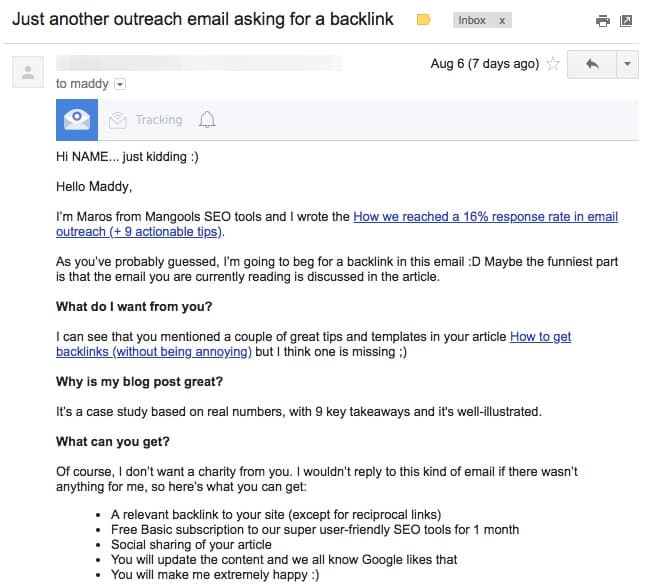The width and height of the screenshot is (645, 584).
Task: Show recipient details dropdown next to maddy
Action: pos(120,84)
